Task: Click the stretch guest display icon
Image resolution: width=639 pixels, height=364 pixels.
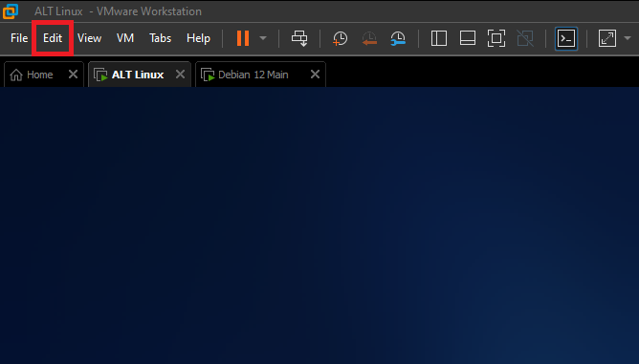Action: [x=607, y=38]
